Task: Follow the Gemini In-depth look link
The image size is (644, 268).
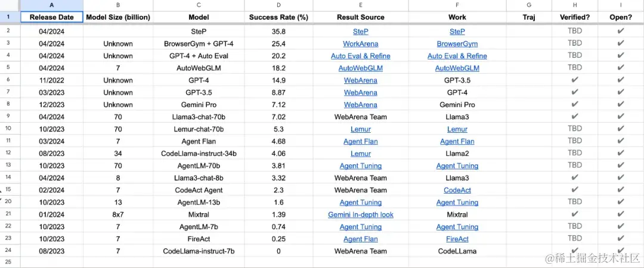Action: [360, 214]
